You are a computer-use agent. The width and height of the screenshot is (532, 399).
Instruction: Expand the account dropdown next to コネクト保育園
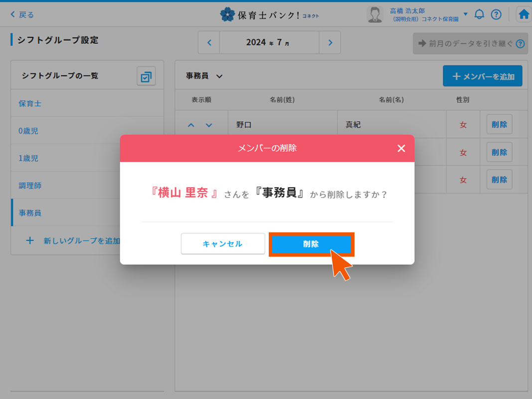pos(465,14)
